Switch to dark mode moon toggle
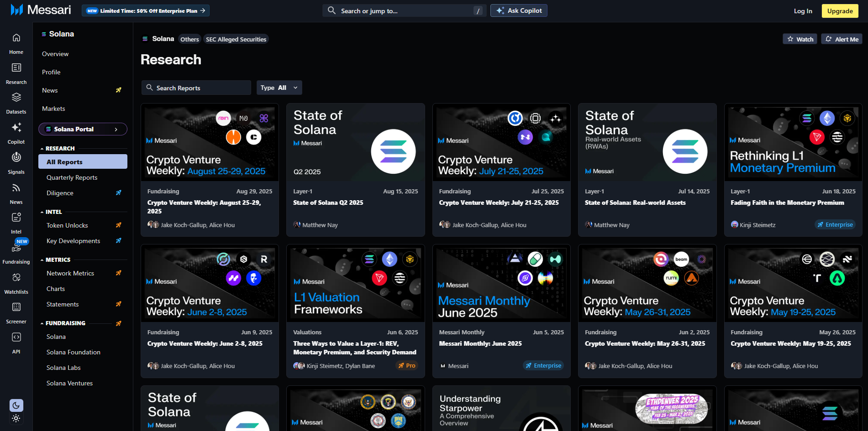Screen dimensions: 868x431 tap(16, 405)
